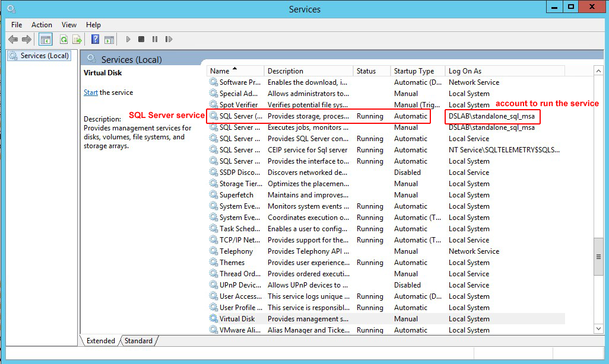Select the Telephony service row
The image size is (609, 364).
[x=236, y=251]
